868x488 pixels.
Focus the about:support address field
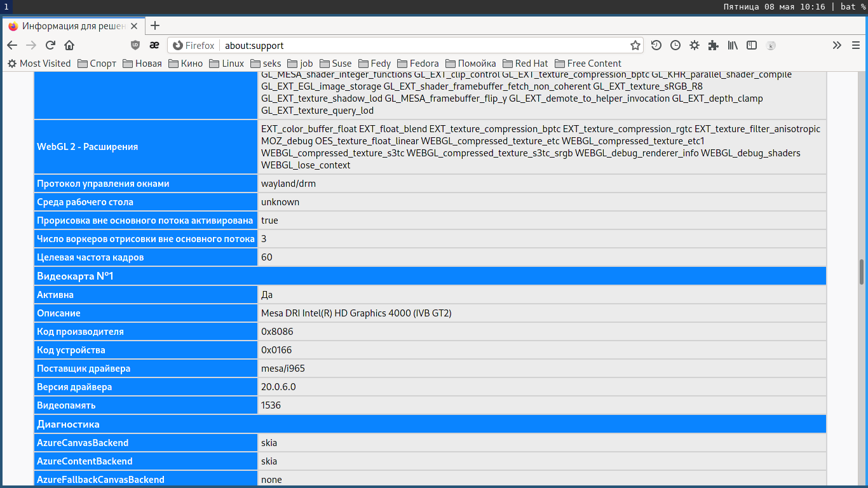pos(423,46)
